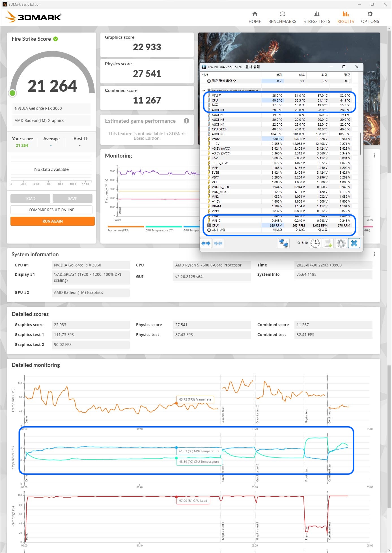Viewport: 392px width, 553px height.
Task: Click the GPU Temperature marker on chart
Action: point(176,447)
